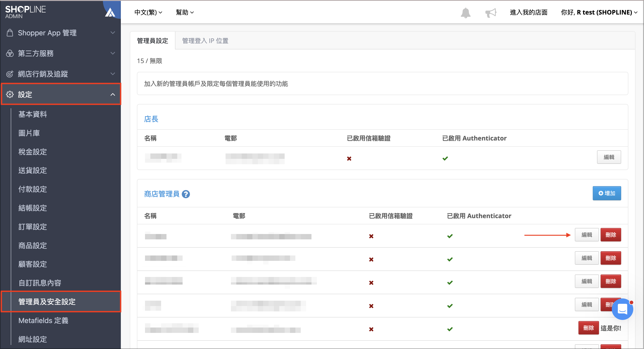This screenshot has width=644, height=349.
Task: Open 結帳設定 in settings submenu
Action: point(32,208)
